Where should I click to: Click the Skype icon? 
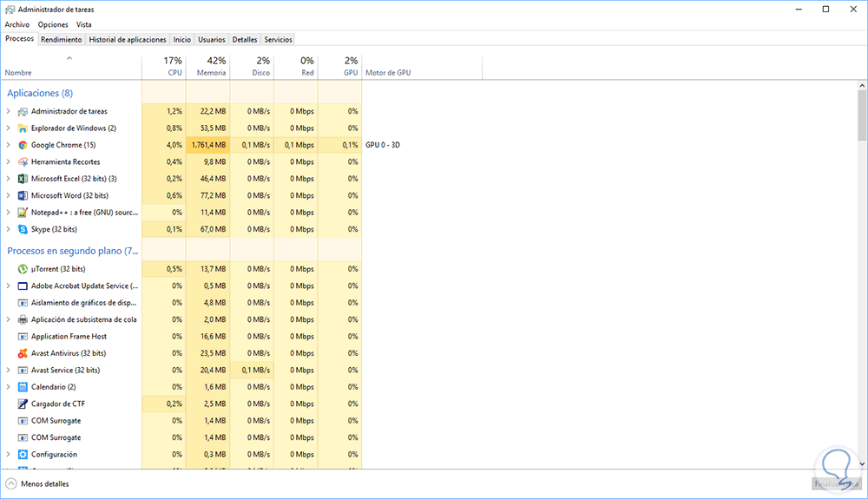point(23,230)
